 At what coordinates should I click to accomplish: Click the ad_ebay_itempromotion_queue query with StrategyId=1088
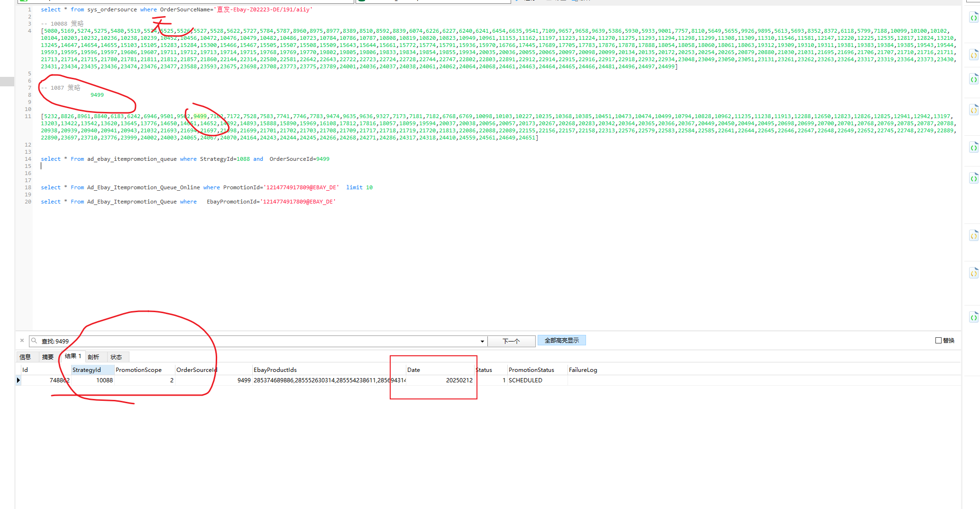pos(185,159)
